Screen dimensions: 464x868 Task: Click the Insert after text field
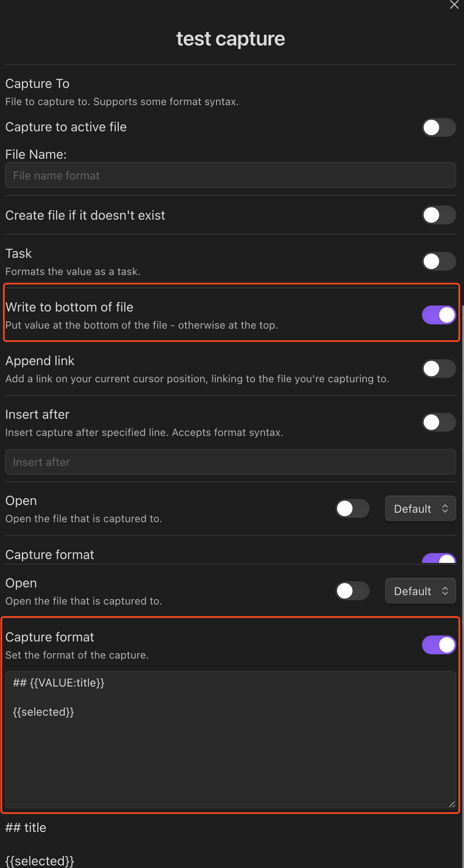pos(230,462)
